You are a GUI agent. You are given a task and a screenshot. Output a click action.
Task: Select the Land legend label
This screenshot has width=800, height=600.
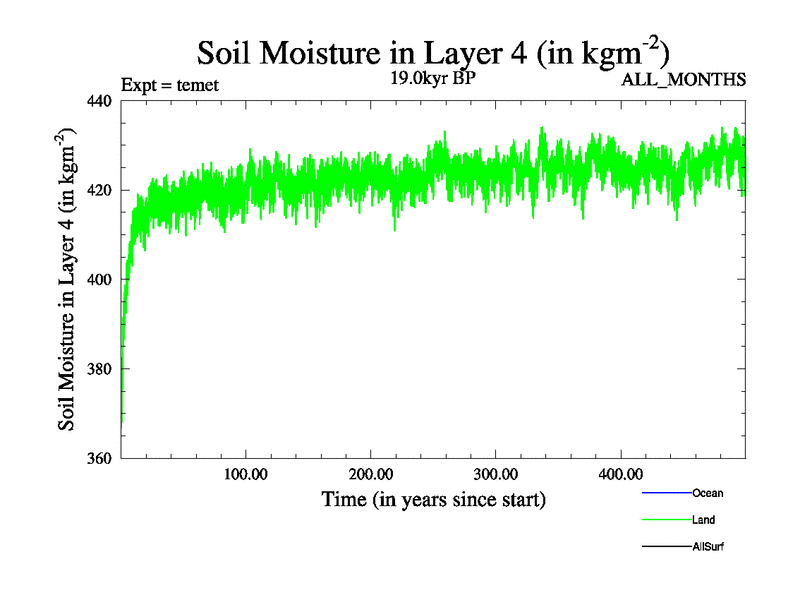click(x=703, y=520)
